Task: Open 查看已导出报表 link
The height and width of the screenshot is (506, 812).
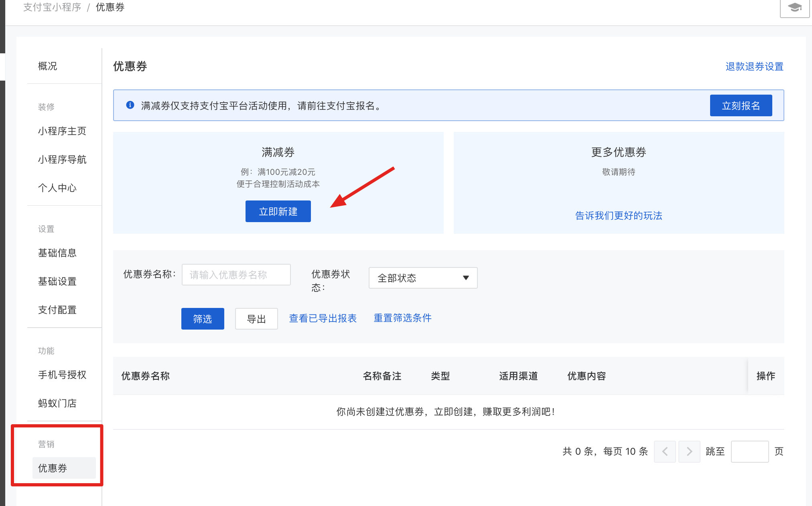Action: coord(323,318)
